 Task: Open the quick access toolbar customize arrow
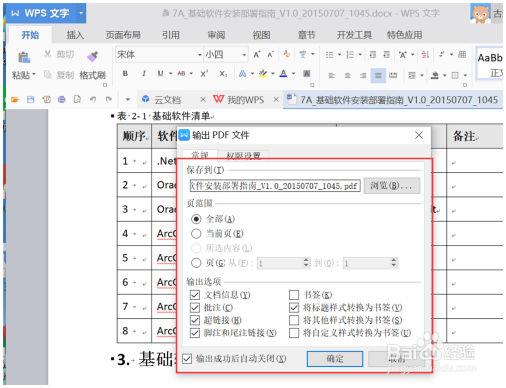[x=127, y=99]
